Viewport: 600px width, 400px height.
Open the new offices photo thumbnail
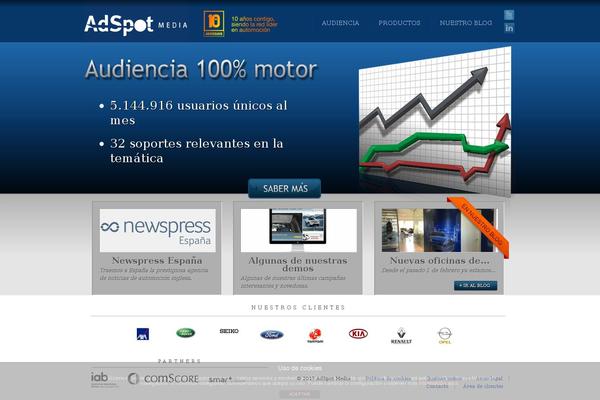(x=439, y=230)
